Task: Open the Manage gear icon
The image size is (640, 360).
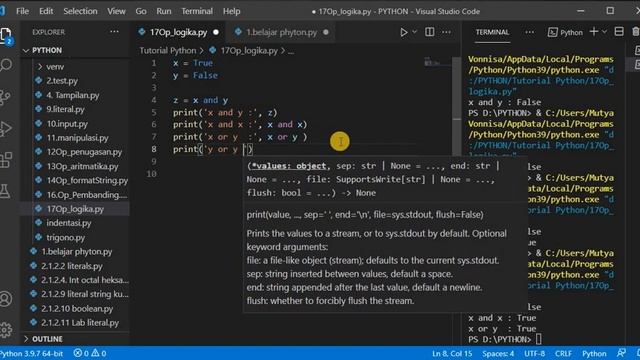Action: tap(6, 329)
